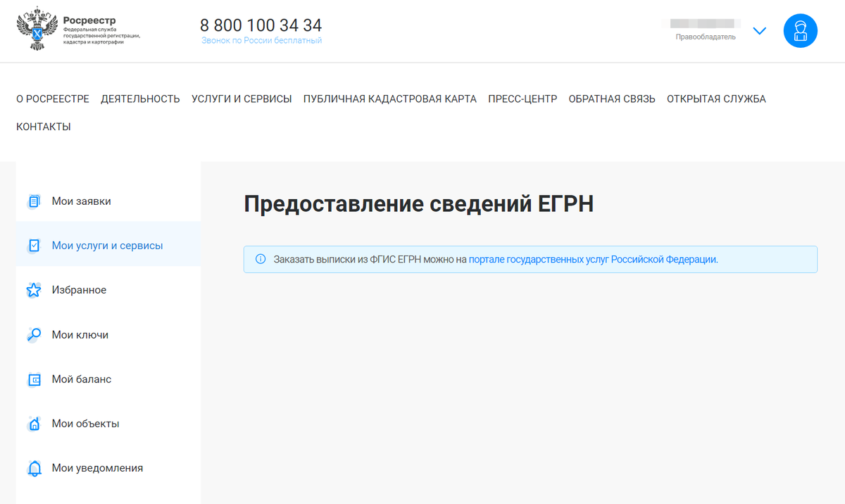Click the Мои услуги и сервисы checklist icon
The height and width of the screenshot is (504, 845).
tap(34, 246)
